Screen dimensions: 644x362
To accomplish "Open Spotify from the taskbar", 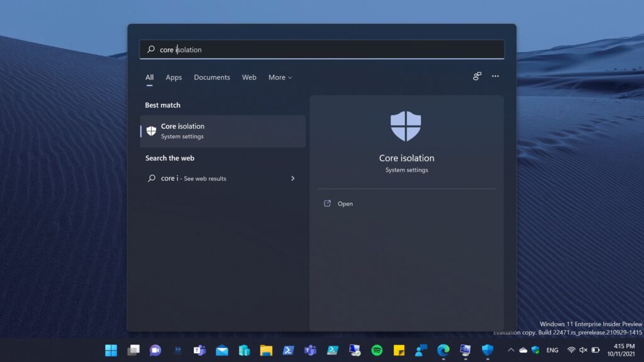I will (x=377, y=350).
